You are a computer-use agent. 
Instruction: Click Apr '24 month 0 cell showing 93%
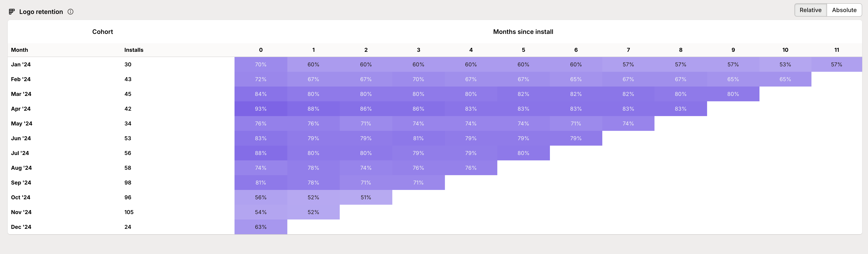pyautogui.click(x=261, y=109)
